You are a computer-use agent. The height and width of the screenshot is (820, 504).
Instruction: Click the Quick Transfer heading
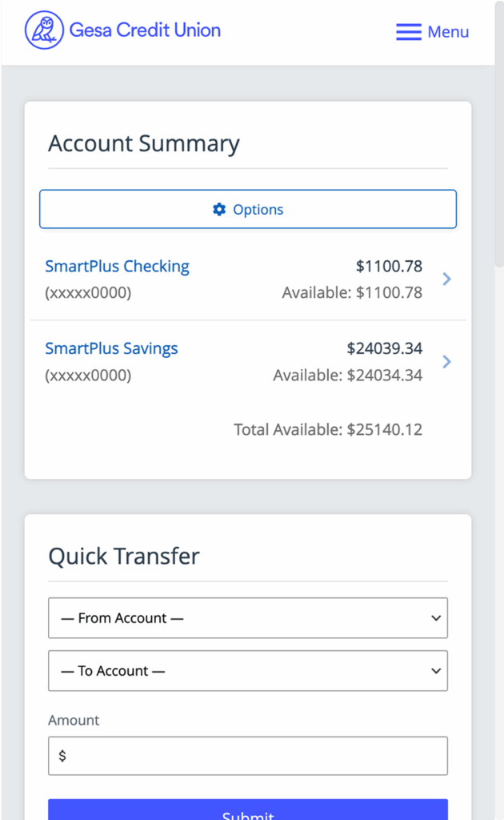pyautogui.click(x=124, y=557)
